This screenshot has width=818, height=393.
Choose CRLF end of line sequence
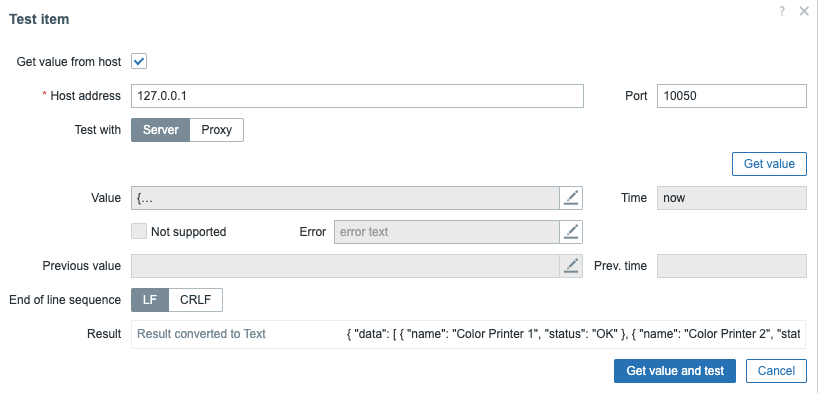pyautogui.click(x=196, y=300)
